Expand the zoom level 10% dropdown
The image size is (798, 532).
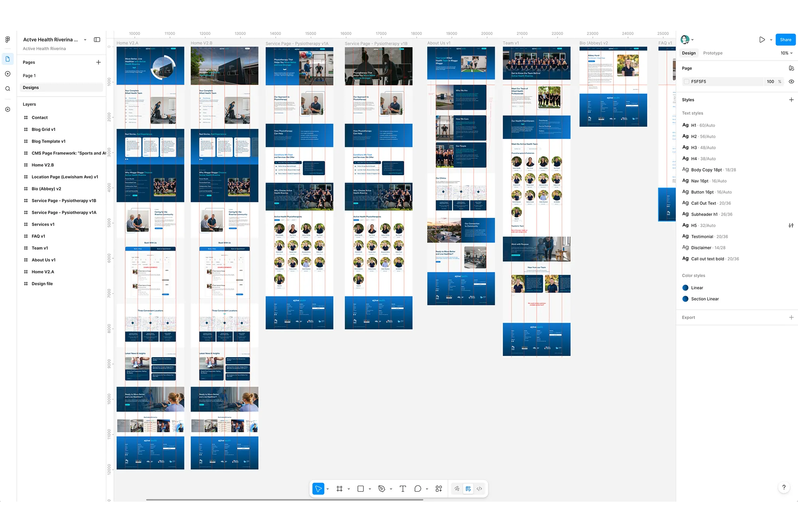point(786,53)
